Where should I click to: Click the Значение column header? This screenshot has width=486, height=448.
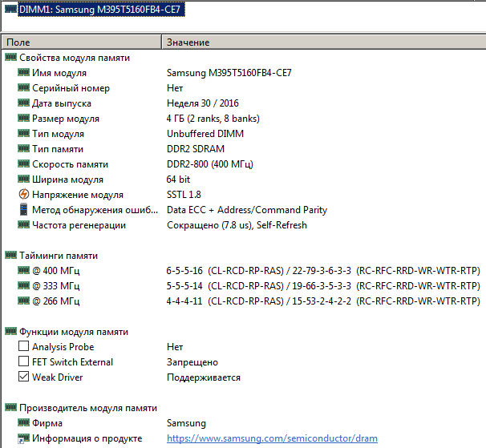pos(321,42)
